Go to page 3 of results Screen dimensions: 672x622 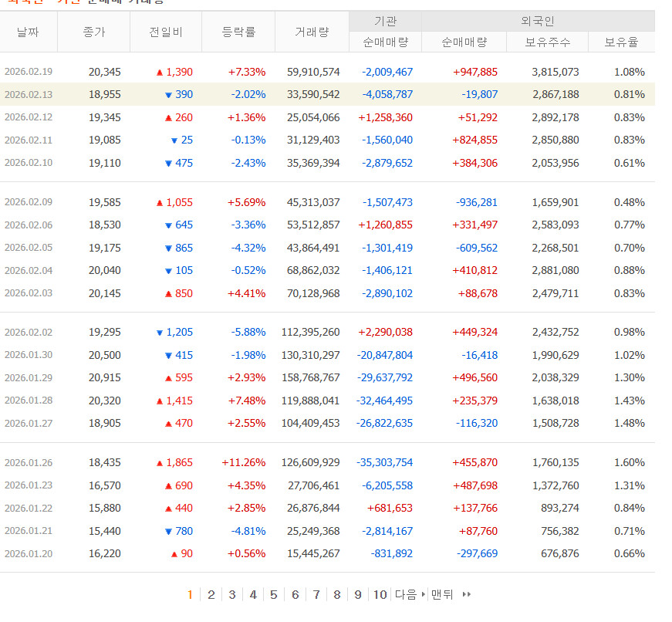point(232,595)
